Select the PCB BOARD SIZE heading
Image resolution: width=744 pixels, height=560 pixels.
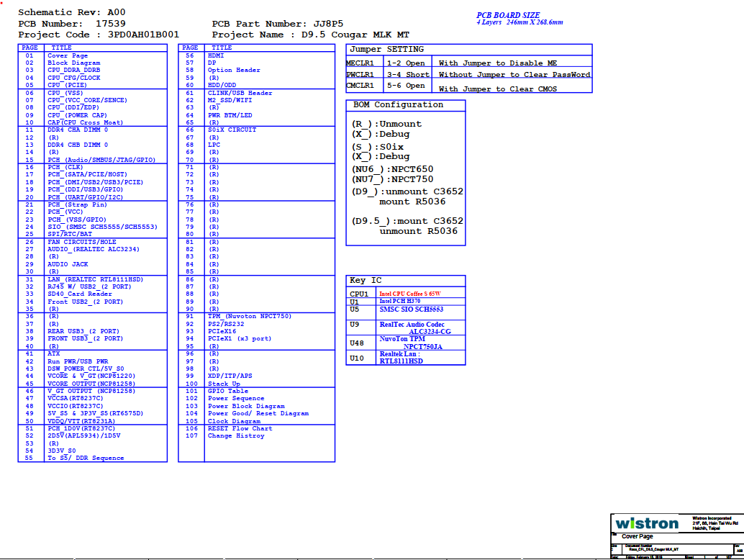(x=509, y=15)
